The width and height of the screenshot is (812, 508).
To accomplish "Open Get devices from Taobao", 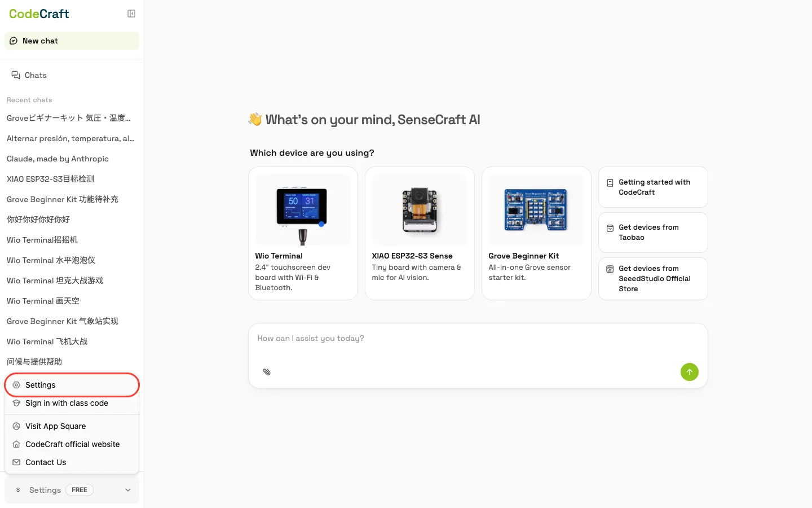I will (x=653, y=233).
